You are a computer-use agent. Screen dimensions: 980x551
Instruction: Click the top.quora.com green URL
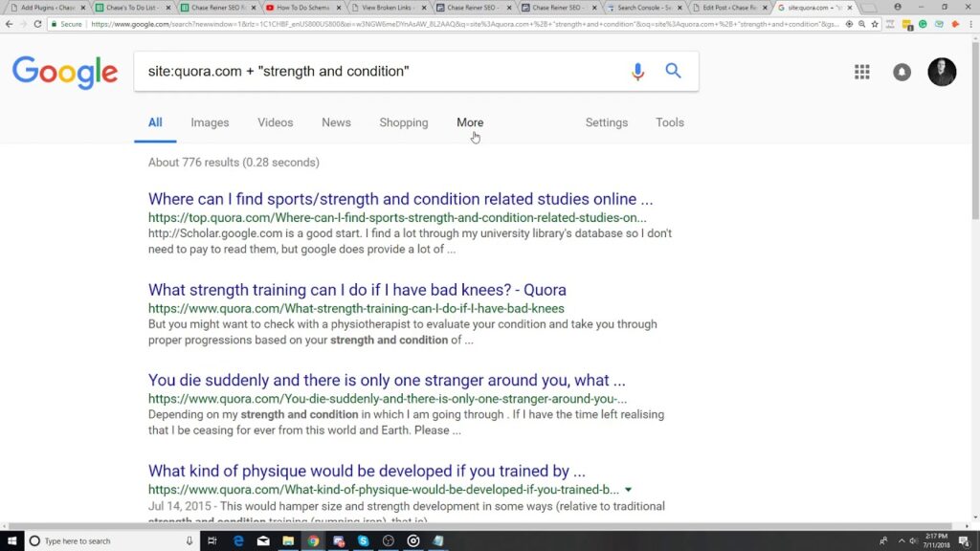(x=397, y=217)
